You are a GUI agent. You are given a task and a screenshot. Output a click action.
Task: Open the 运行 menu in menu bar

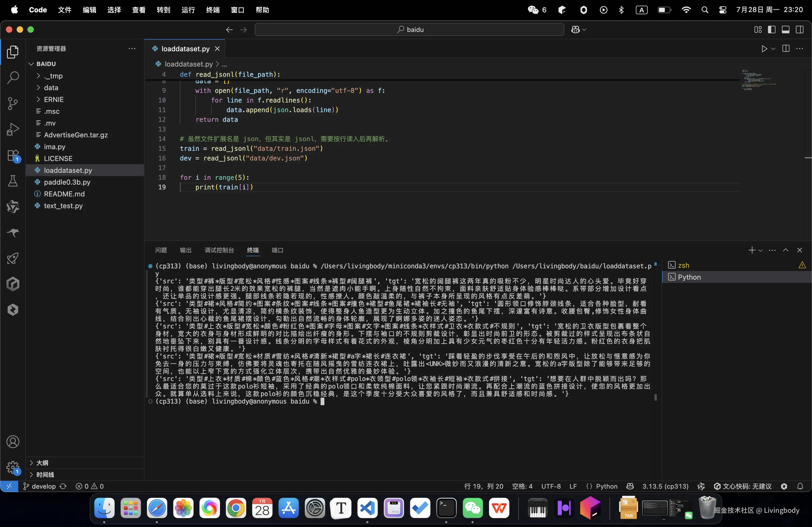click(188, 10)
